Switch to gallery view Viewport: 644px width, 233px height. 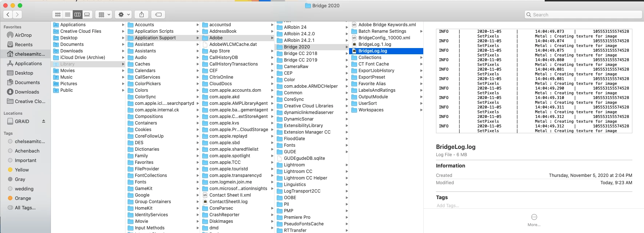point(87,15)
